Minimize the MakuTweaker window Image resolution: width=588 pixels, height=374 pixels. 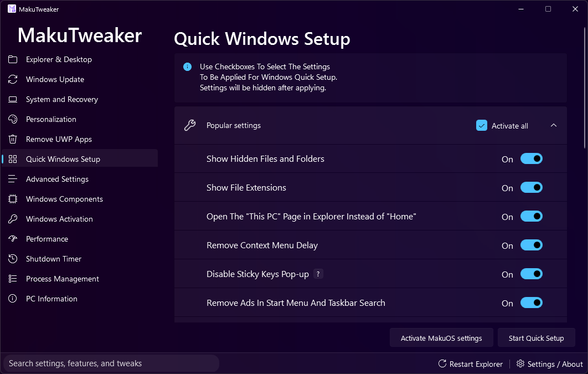point(521,9)
